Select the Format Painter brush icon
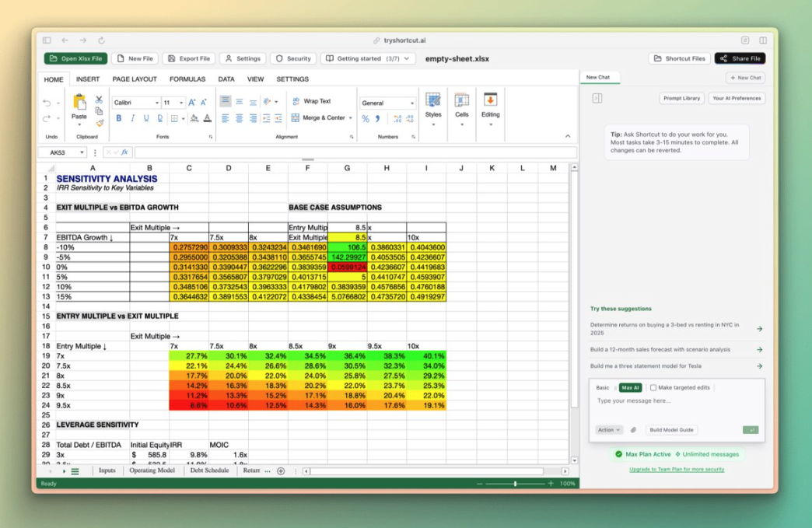This screenshot has height=528, width=812. click(x=100, y=123)
